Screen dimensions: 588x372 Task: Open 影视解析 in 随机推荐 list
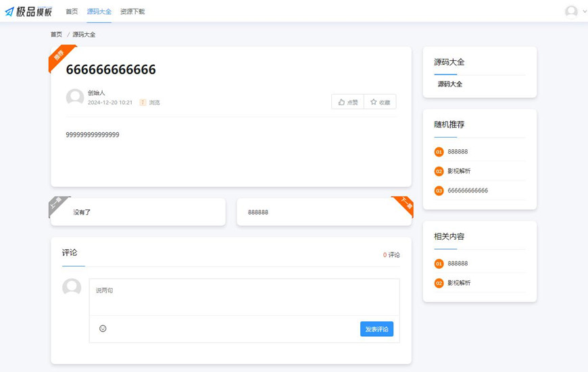[459, 171]
